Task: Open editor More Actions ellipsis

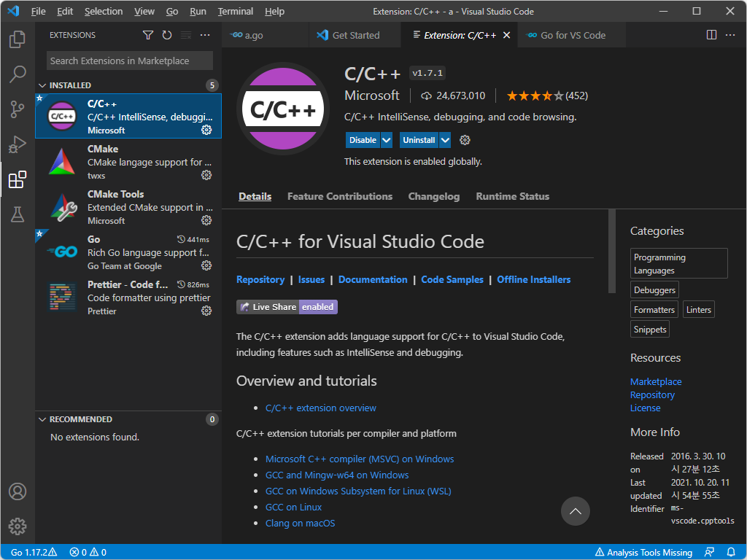Action: pos(729,35)
